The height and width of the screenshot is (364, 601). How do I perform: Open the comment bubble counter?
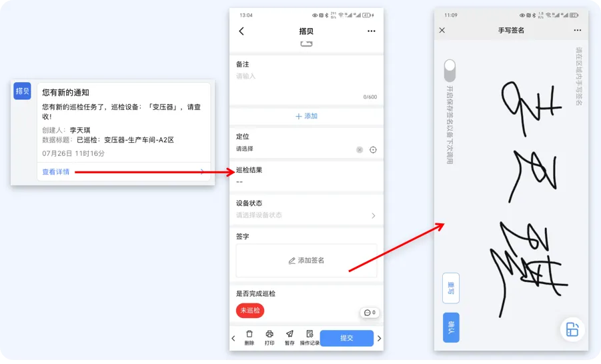tap(370, 312)
